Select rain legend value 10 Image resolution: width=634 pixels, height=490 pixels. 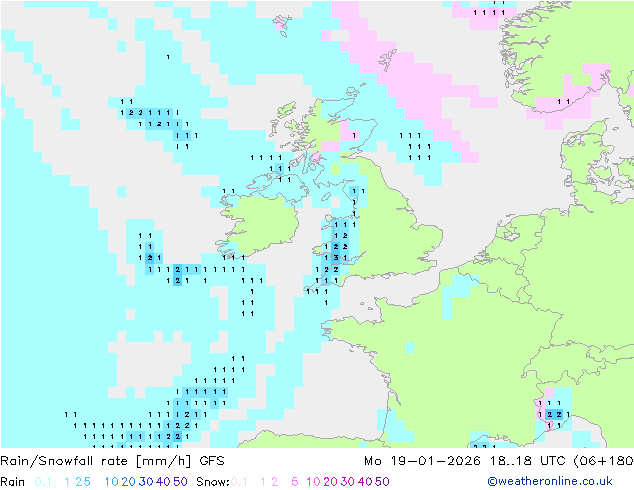coord(111,482)
